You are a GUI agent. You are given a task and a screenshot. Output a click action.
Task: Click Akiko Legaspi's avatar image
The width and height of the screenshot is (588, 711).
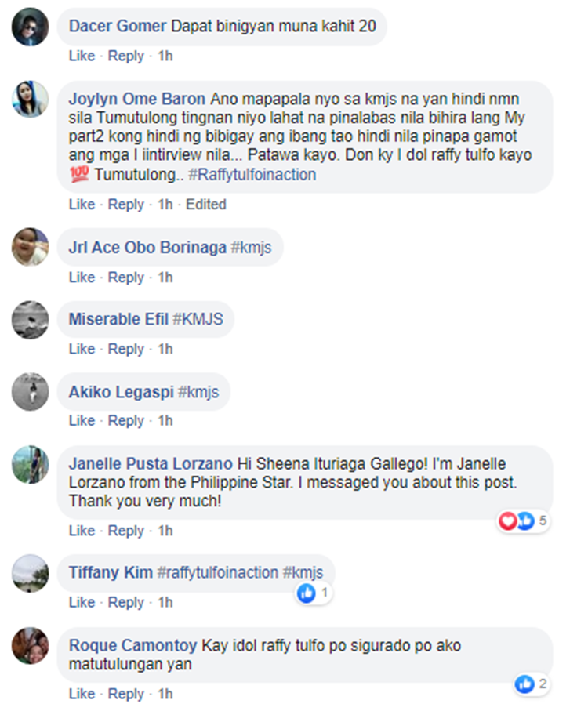(x=31, y=392)
